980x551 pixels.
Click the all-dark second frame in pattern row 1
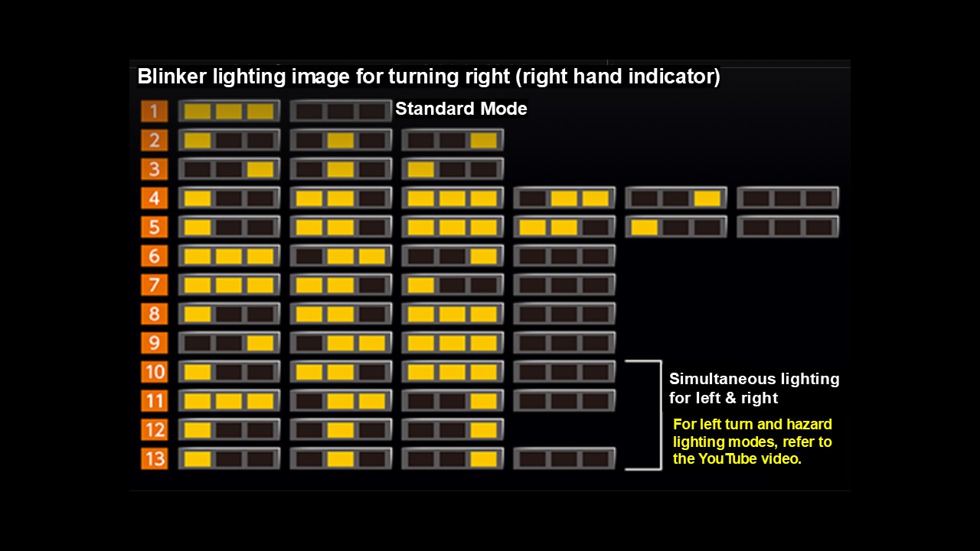click(x=341, y=111)
